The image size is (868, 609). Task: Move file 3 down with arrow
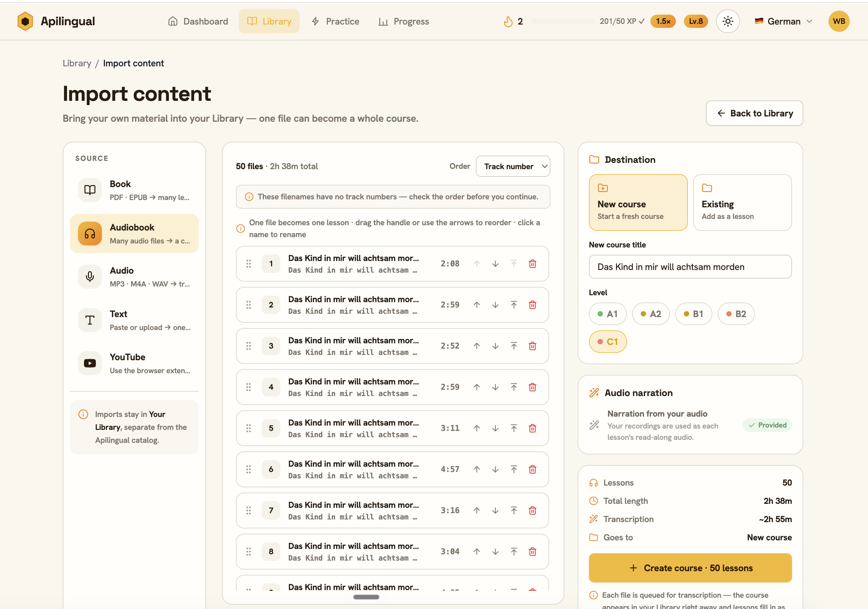(495, 346)
